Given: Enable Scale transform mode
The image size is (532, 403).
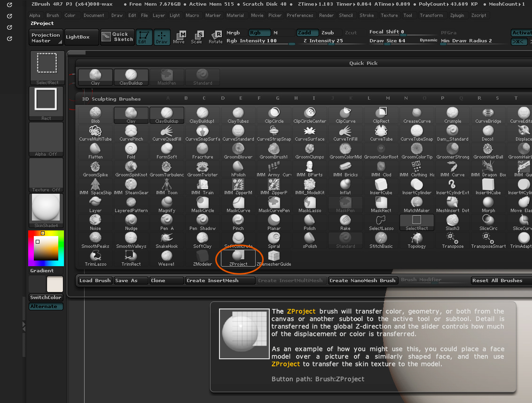Looking at the screenshot, I should (x=196, y=37).
